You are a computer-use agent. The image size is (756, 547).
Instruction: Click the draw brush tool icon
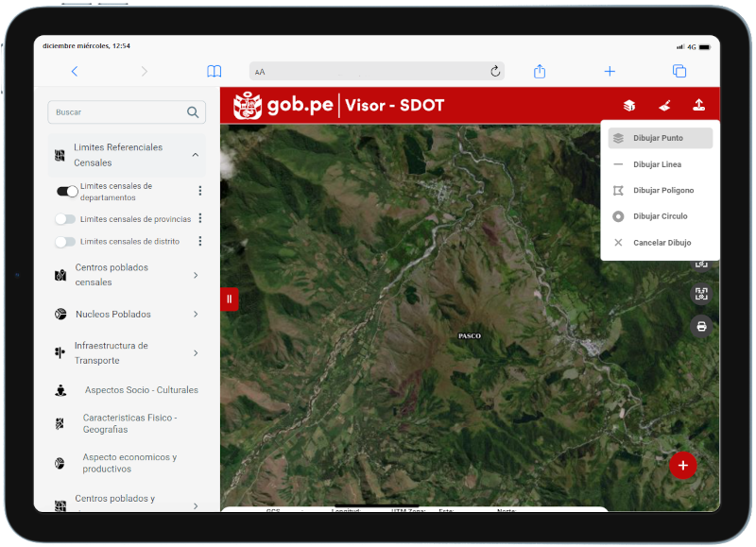(x=664, y=106)
